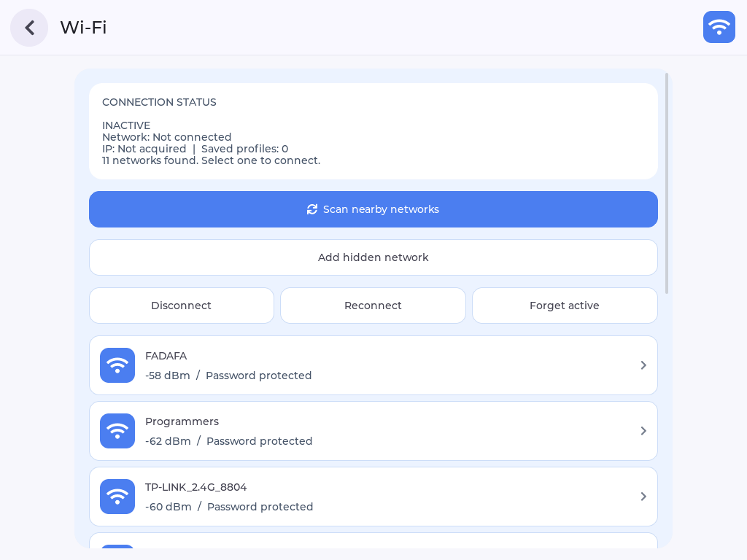The width and height of the screenshot is (747, 560).
Task: Open TP-LINK_2.4G_8804 via its chevron
Action: pos(643,497)
